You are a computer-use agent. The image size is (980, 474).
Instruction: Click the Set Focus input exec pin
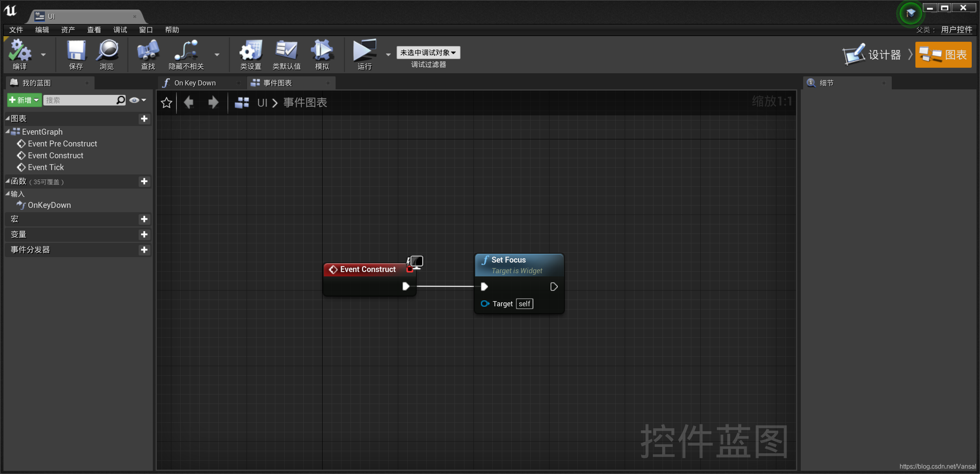(484, 287)
